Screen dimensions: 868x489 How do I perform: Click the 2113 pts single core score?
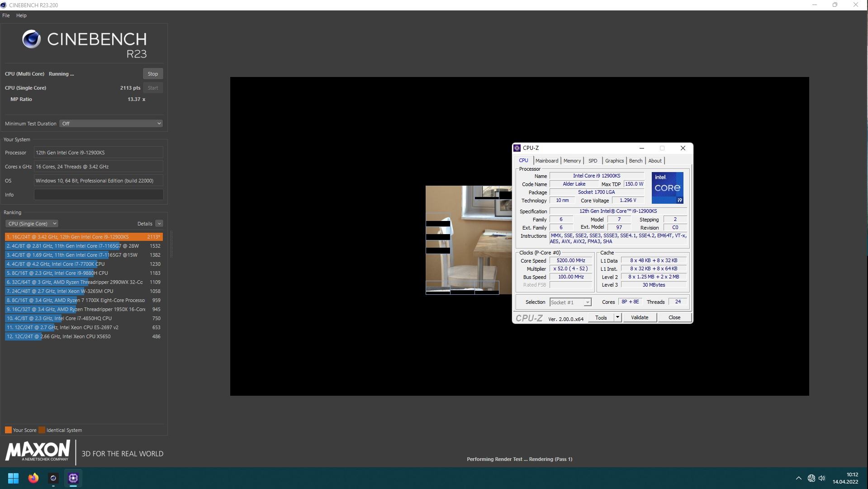[130, 88]
